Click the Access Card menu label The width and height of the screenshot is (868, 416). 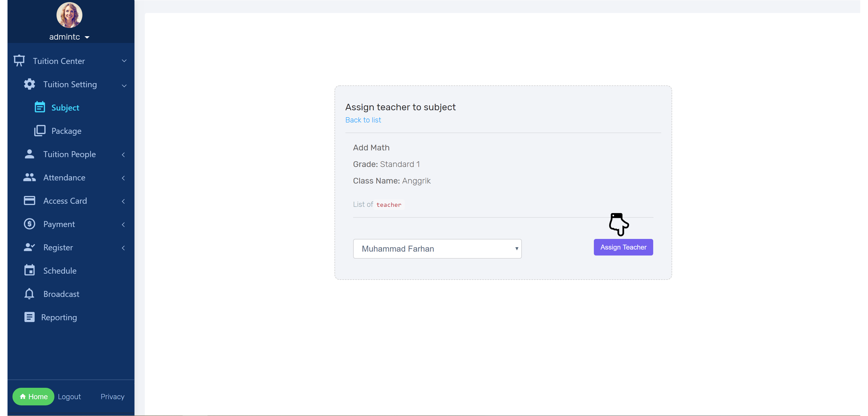coord(65,201)
